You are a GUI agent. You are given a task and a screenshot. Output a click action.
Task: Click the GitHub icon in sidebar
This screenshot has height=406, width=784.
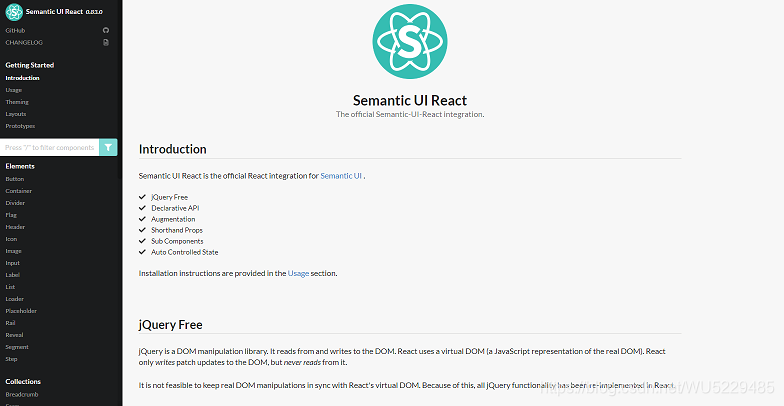click(106, 30)
